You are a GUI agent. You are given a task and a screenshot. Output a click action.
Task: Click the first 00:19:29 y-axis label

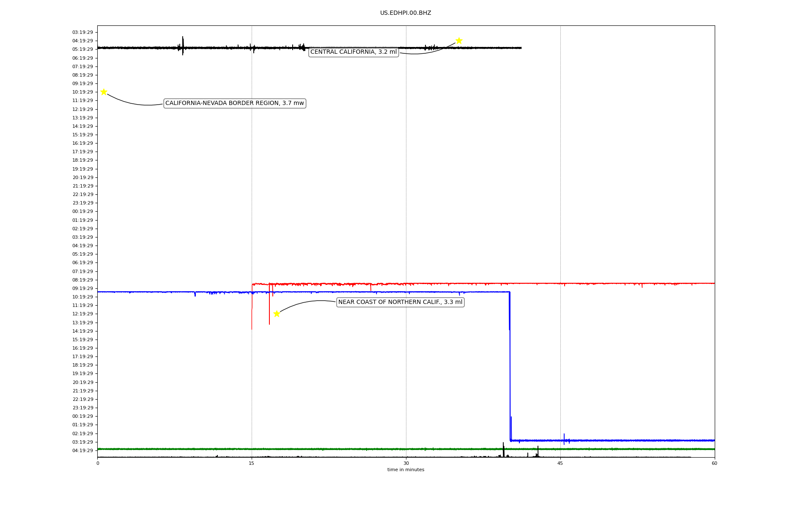coord(82,212)
